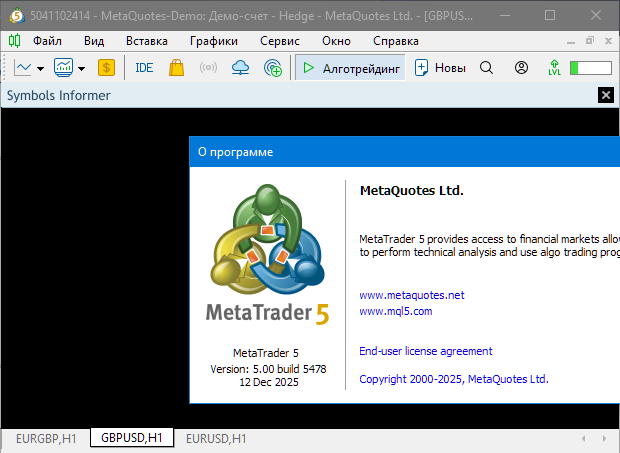Open the Вид menu
Screen dimensions: 620x453
(x=94, y=41)
